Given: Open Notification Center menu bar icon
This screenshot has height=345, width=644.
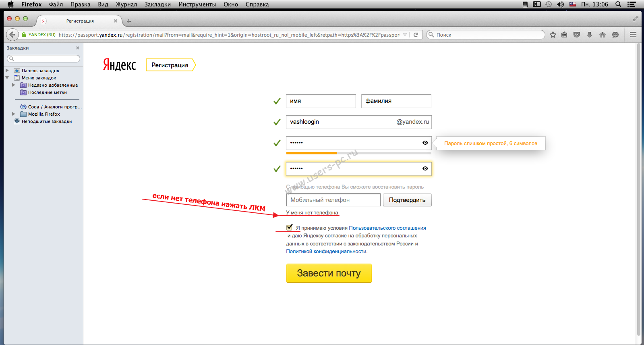Looking at the screenshot, I should point(632,4).
